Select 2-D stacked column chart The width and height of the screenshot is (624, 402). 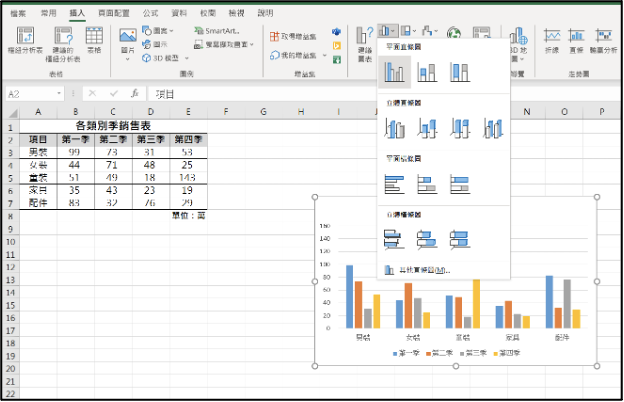pos(427,72)
